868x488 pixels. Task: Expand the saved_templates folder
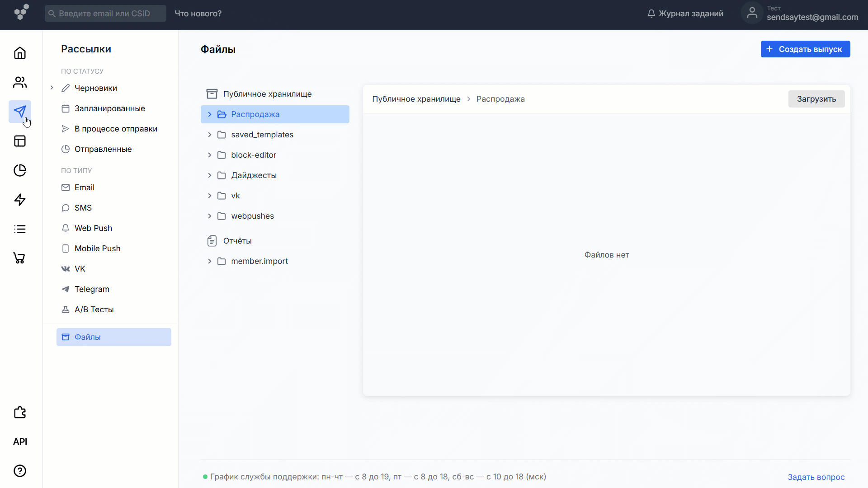[x=209, y=135]
